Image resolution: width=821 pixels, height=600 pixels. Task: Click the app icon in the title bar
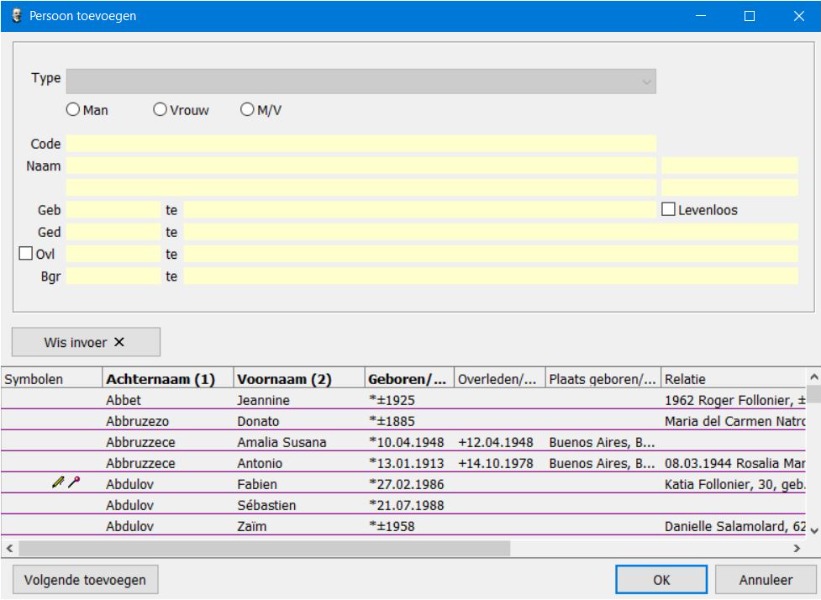pos(16,16)
